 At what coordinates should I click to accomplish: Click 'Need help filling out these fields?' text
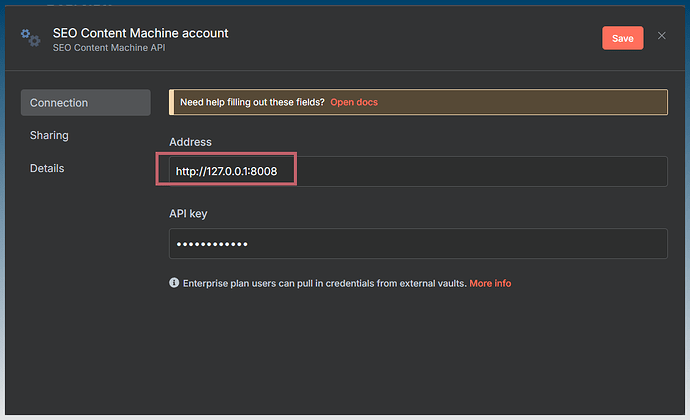pos(252,102)
